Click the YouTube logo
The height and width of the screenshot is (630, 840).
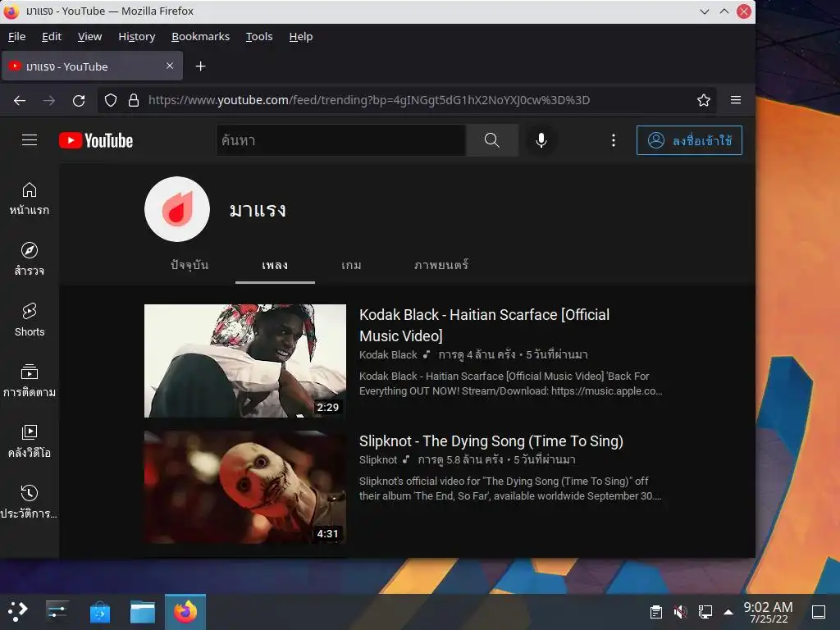click(96, 140)
